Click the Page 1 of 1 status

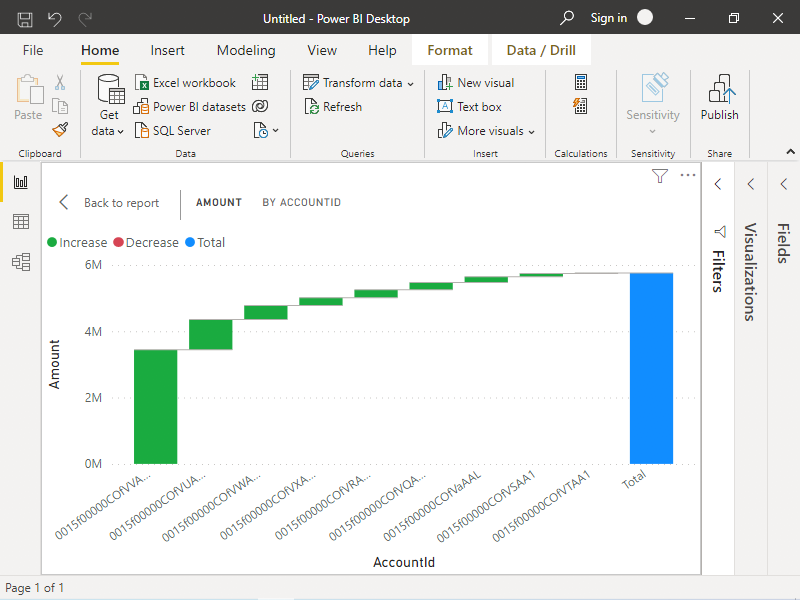coord(35,588)
